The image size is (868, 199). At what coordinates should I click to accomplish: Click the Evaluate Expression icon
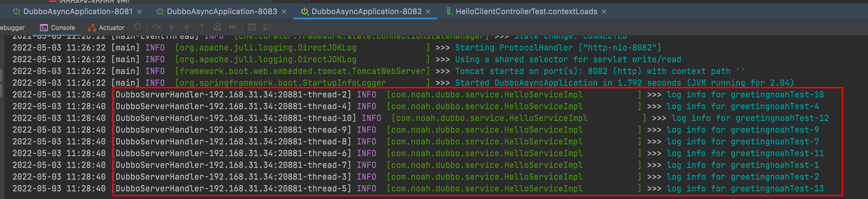click(x=252, y=27)
